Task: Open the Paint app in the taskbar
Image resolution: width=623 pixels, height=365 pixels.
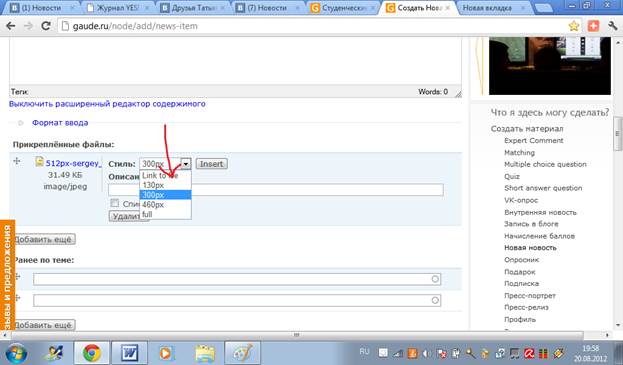Action: tap(243, 353)
